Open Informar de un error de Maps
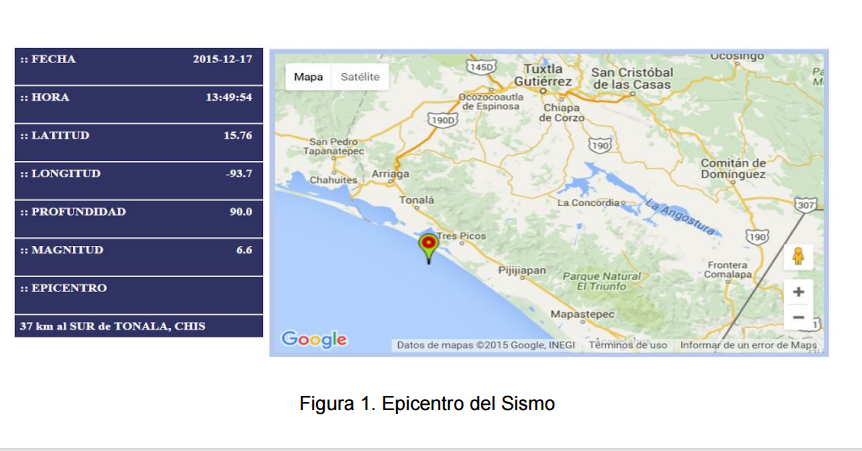Screen dimensions: 862x451 [x=748, y=345]
